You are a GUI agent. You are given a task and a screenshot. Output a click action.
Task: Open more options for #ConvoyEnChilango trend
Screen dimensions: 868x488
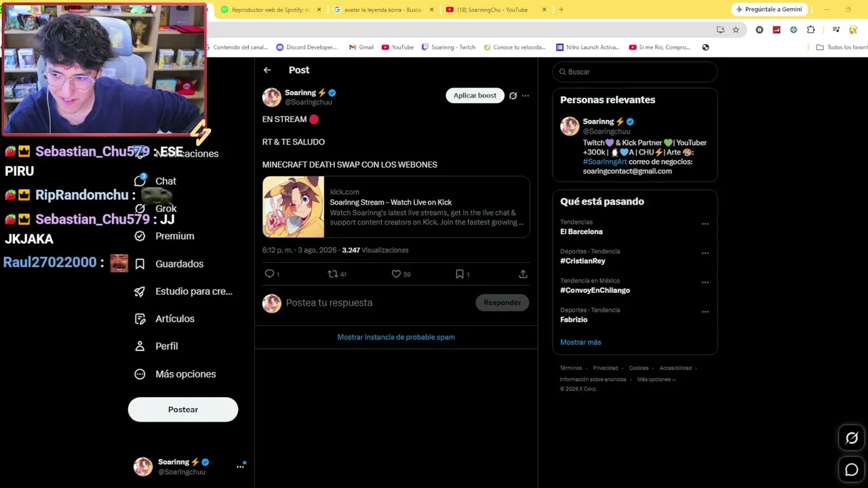tap(705, 282)
